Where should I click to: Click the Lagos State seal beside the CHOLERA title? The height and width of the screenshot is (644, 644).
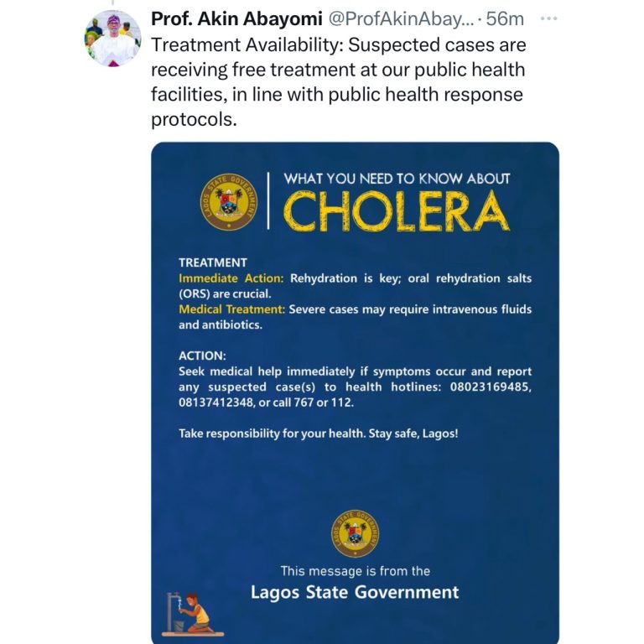pyautogui.click(x=228, y=202)
